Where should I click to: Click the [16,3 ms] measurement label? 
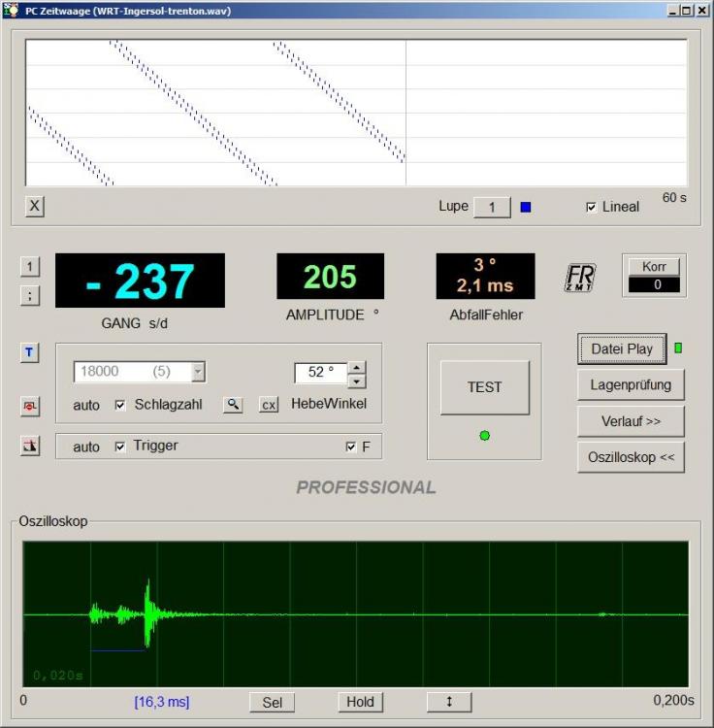pos(162,702)
